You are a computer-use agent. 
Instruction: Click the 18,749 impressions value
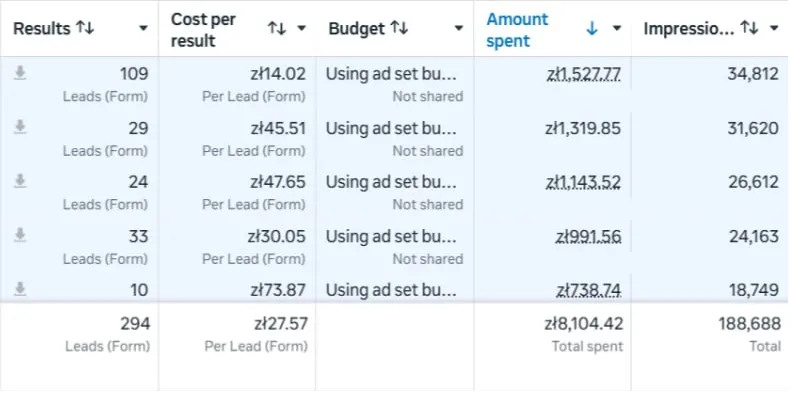(x=754, y=290)
